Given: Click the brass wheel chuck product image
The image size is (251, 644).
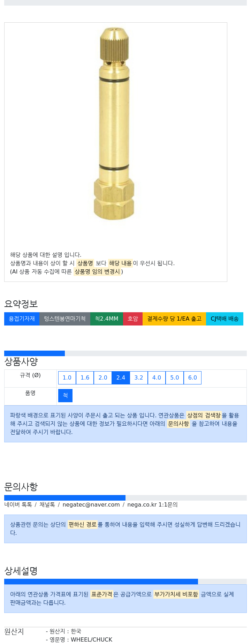Looking at the screenshot, I should pyautogui.click(x=114, y=124).
